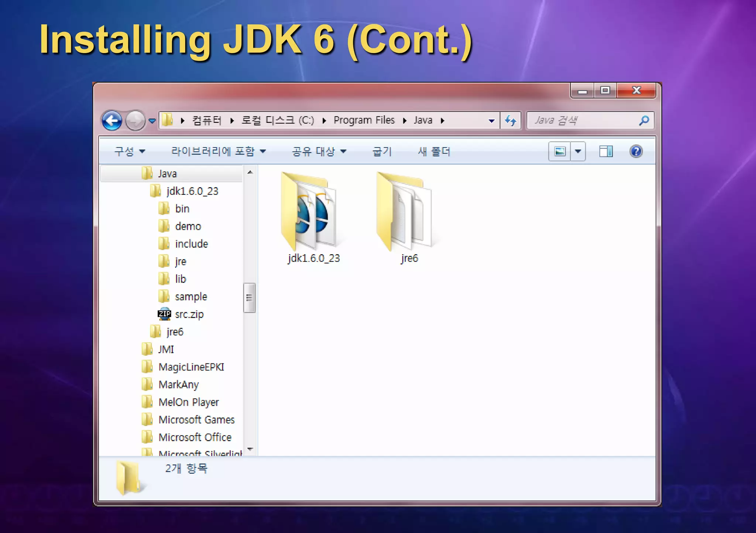The height and width of the screenshot is (533, 756).
Task: Open the 공유 대상 menu
Action: coord(319,151)
